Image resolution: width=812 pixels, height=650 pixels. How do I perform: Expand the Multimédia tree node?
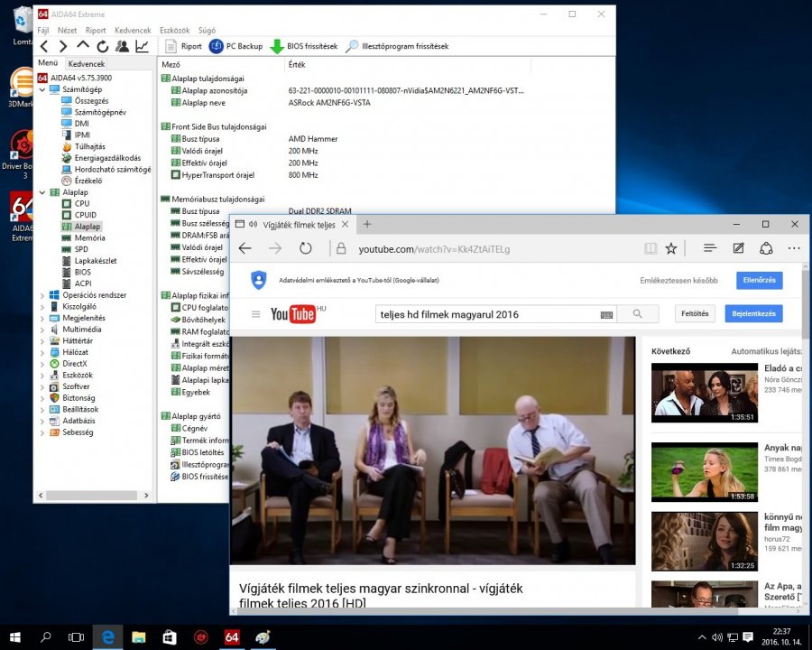[x=42, y=330]
